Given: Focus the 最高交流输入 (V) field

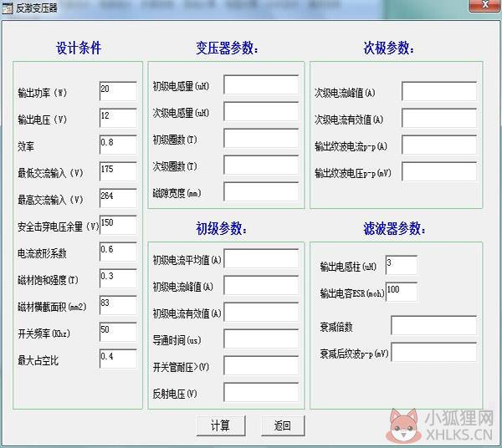Looking at the screenshot, I should pyautogui.click(x=118, y=198).
